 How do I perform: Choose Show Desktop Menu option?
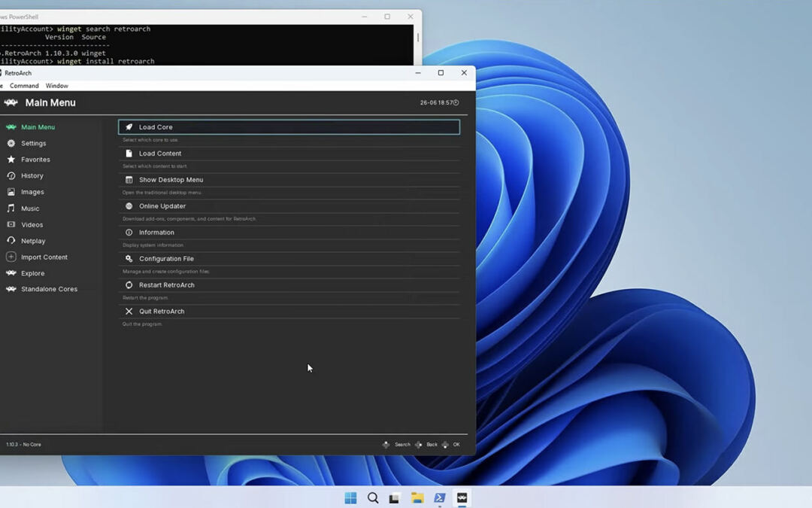171,180
